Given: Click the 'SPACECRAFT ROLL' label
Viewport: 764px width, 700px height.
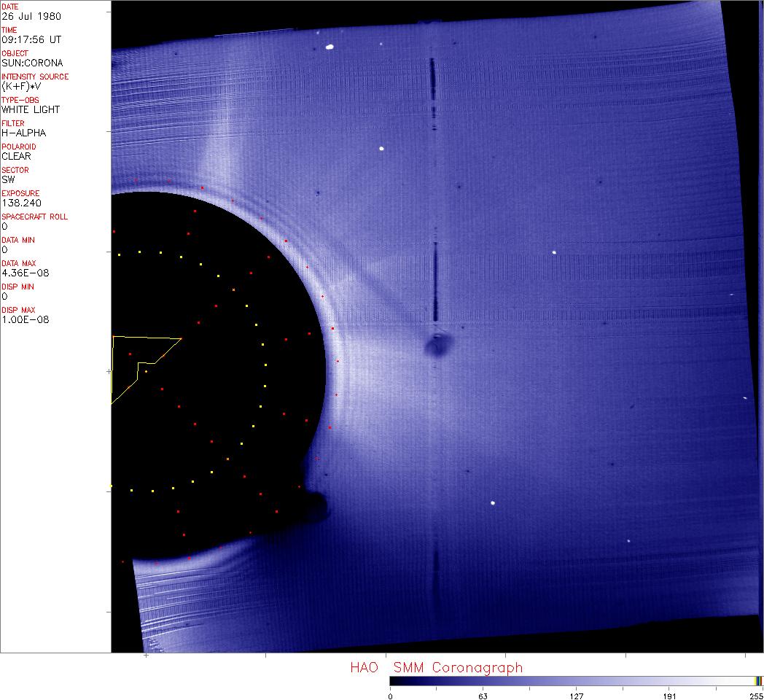Looking at the screenshot, I should click(x=33, y=217).
